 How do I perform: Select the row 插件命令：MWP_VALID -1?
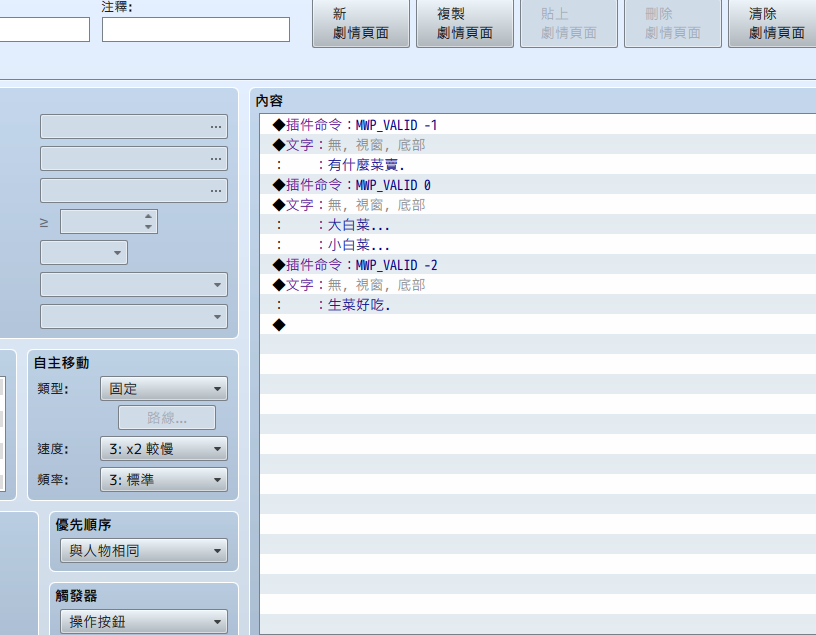point(538,125)
